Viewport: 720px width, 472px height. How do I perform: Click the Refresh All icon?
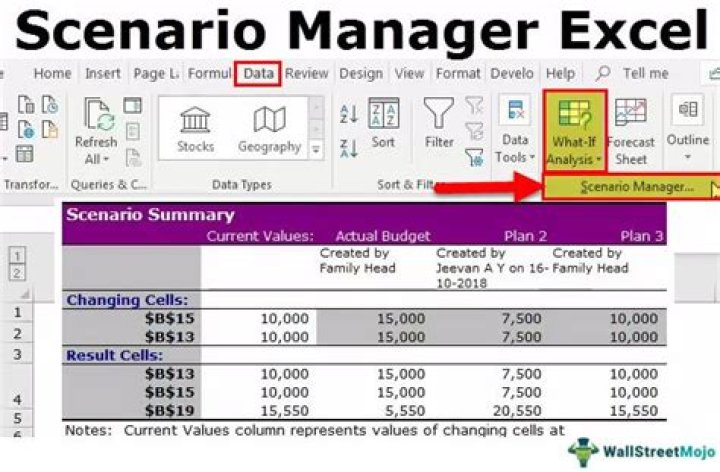tap(99, 115)
